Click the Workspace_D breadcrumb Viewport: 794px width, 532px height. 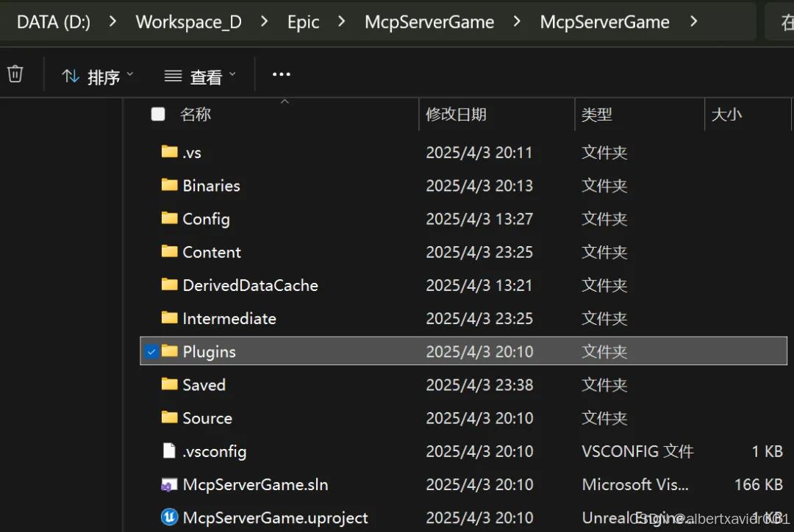pos(188,22)
